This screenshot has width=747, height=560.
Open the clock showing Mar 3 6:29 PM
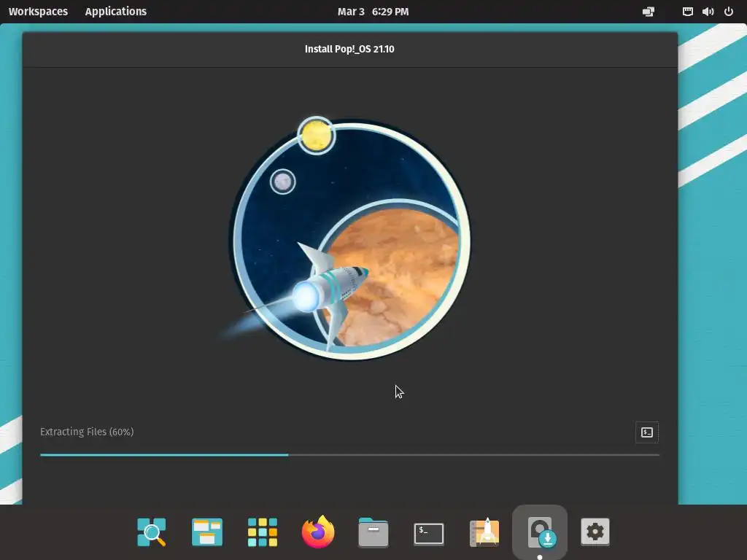click(x=373, y=12)
